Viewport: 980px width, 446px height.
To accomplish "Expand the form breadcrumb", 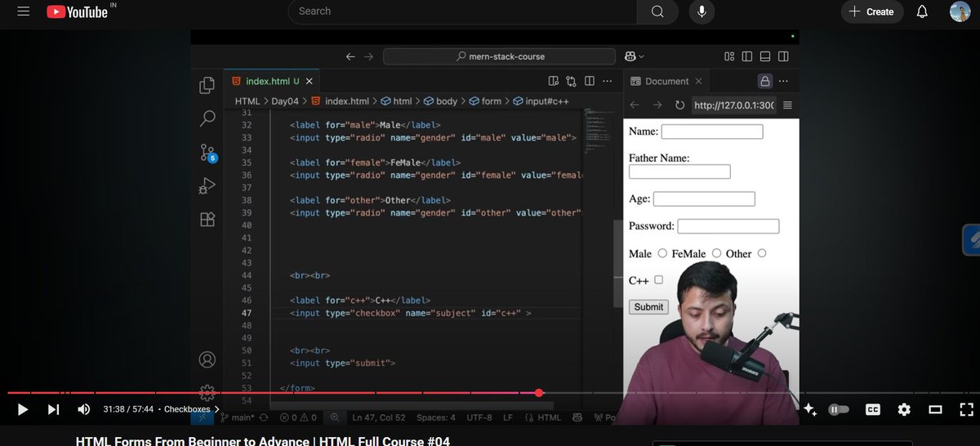I will (x=485, y=101).
